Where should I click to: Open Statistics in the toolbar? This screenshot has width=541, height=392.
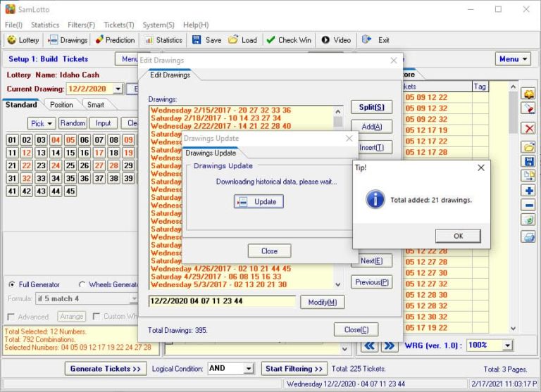(x=163, y=40)
